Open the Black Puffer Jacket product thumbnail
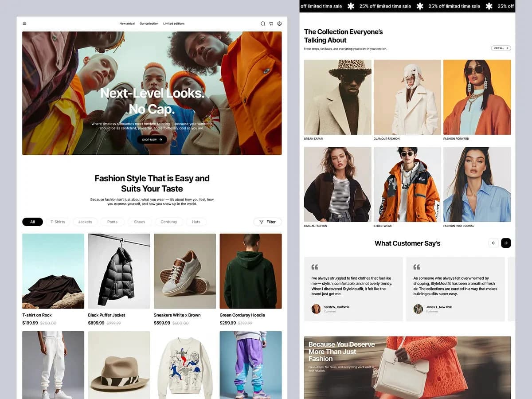The image size is (532, 399). tap(119, 270)
